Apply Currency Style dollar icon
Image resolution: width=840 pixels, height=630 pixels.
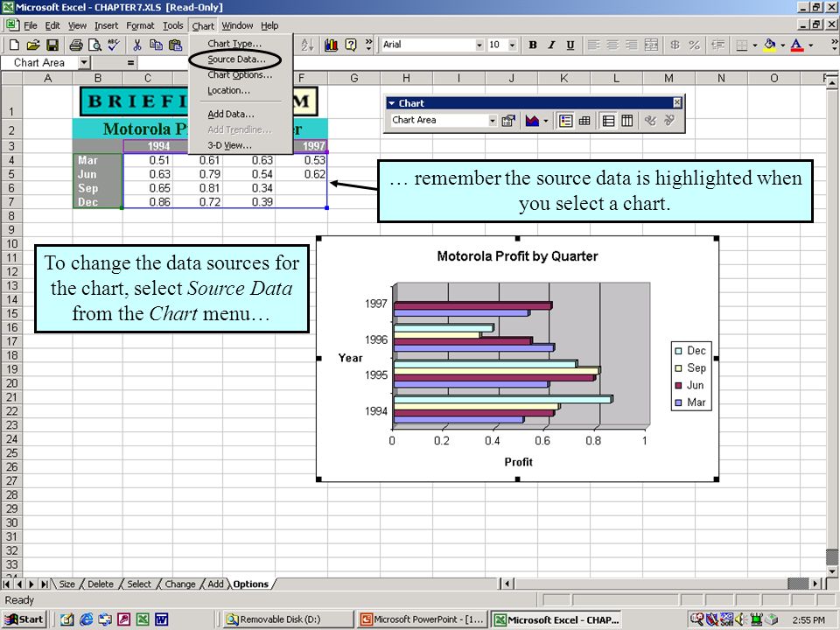[x=675, y=45]
